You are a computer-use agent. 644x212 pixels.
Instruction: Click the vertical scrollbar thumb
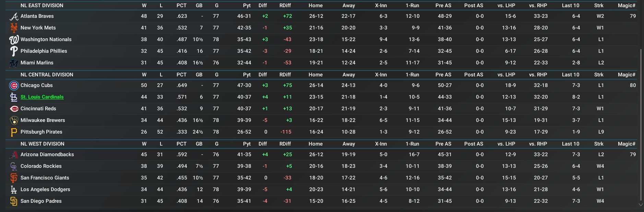click(641, 125)
